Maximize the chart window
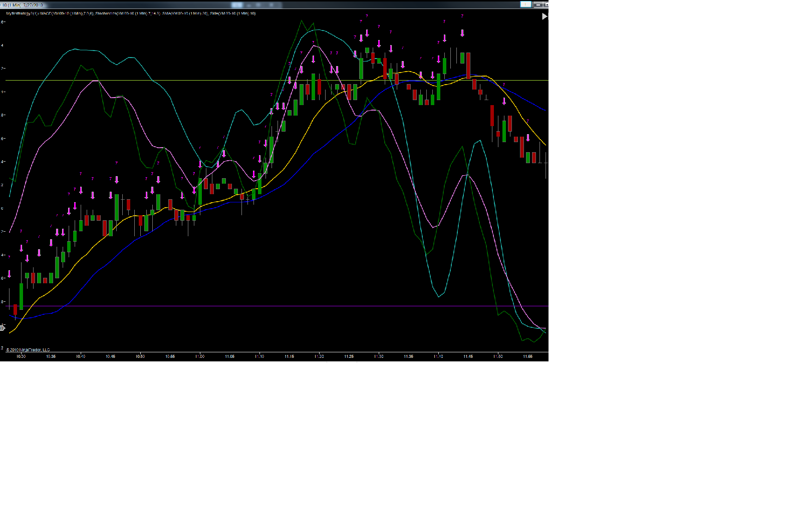This screenshot has height=517, width=812. [546, 5]
